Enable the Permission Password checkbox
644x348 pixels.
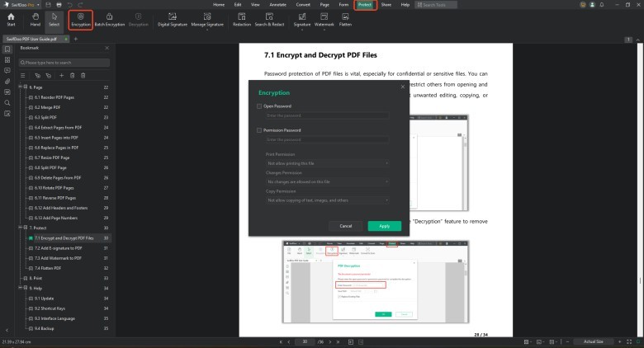tap(259, 130)
